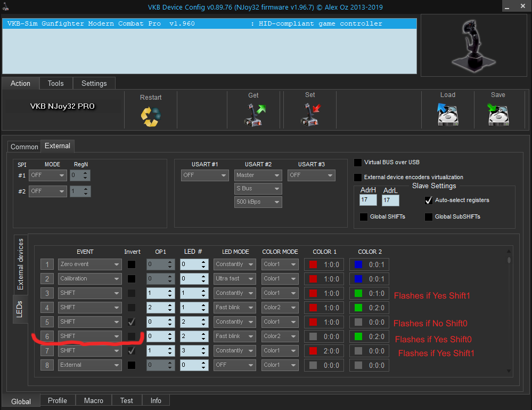Click gray Color 1 swatch in row 8
This screenshot has height=410, width=532.
(313, 365)
